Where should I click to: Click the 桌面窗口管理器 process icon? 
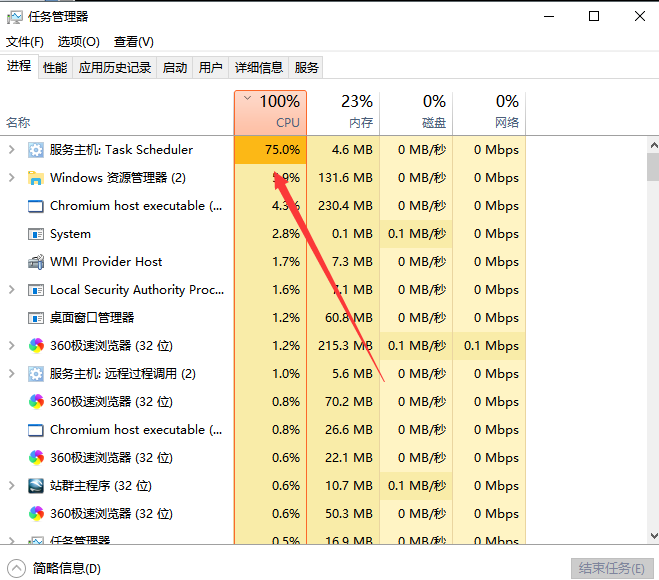tap(36, 318)
